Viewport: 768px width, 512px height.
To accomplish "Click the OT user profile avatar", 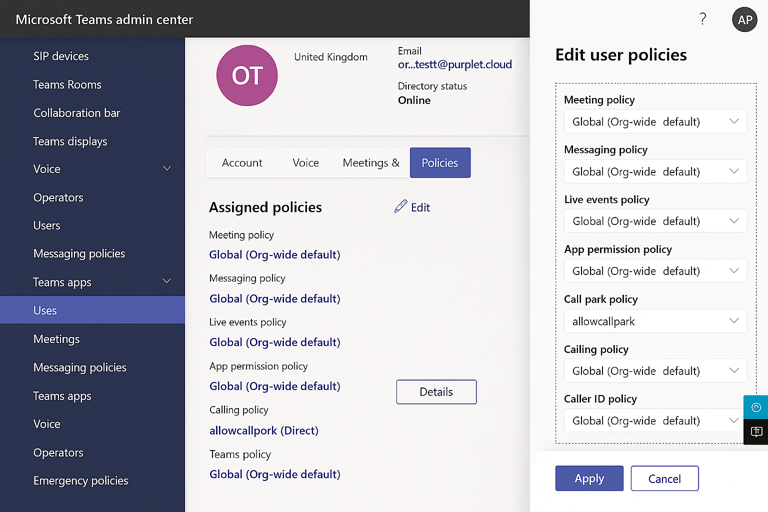I will pos(247,75).
